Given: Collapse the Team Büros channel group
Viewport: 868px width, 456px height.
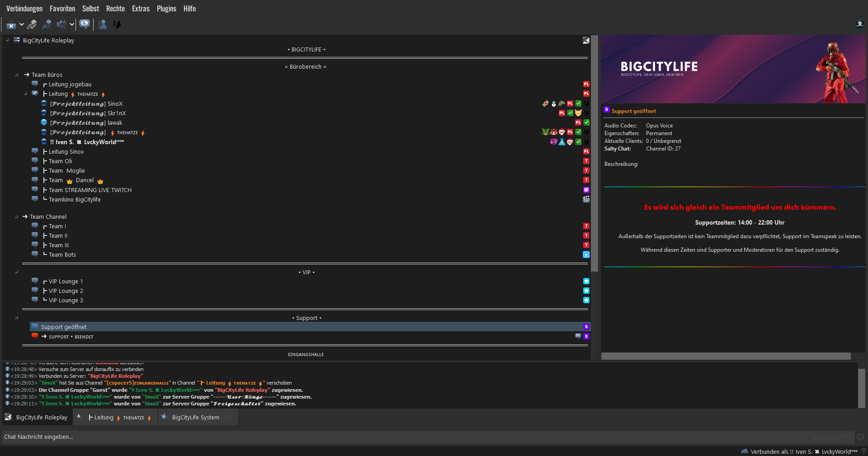Looking at the screenshot, I should pos(17,75).
